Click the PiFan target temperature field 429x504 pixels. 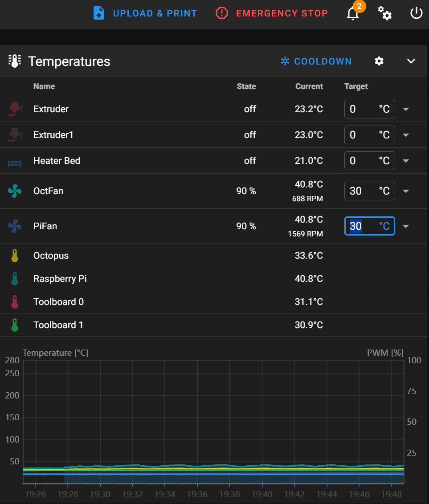(369, 226)
